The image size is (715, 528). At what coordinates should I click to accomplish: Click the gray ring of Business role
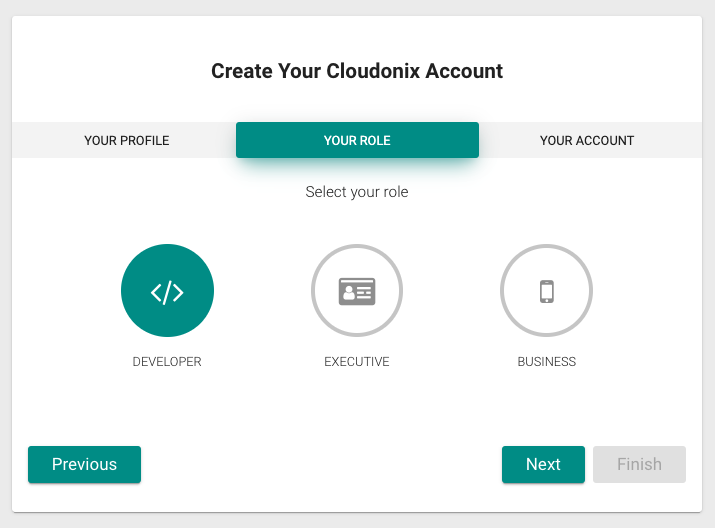(546, 249)
